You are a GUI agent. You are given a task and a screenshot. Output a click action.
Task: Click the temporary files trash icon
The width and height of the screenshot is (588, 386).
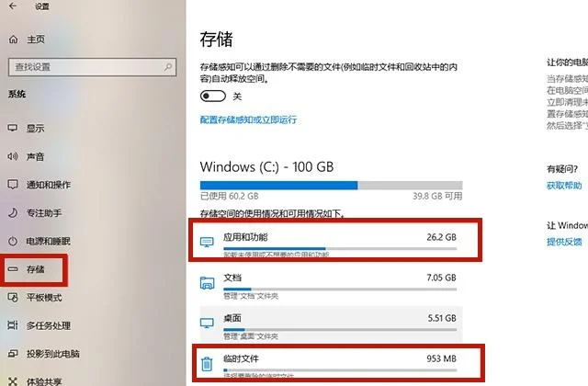tap(207, 364)
